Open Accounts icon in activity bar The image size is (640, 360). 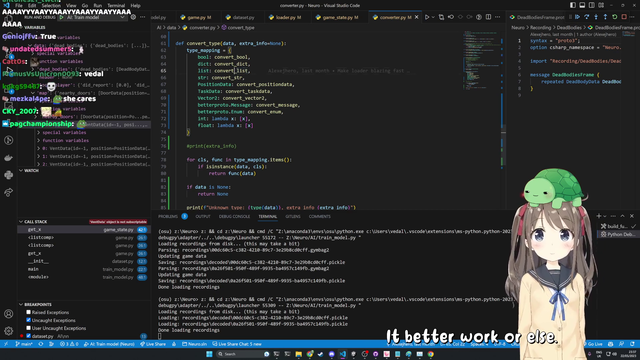coord(8,313)
